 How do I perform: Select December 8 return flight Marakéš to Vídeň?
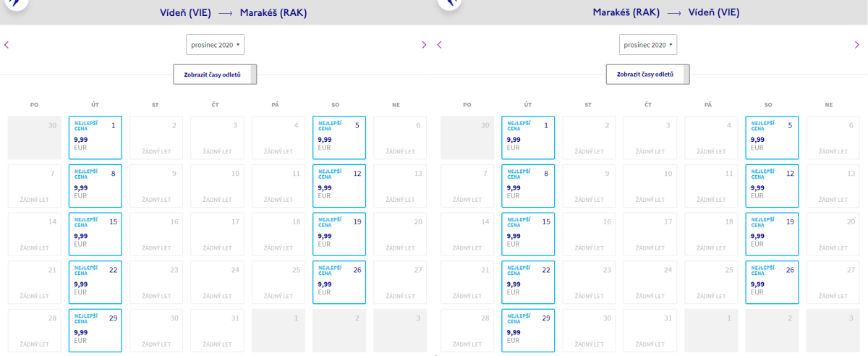tap(528, 186)
